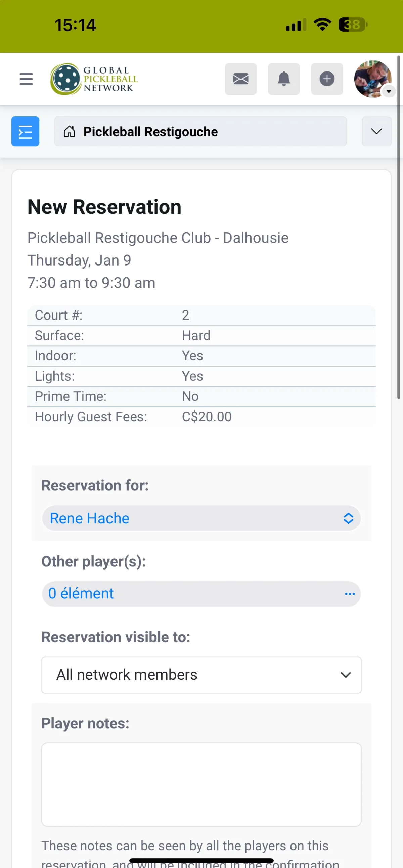403x868 pixels.
Task: Tap the three dots in Other players
Action: pyautogui.click(x=350, y=594)
